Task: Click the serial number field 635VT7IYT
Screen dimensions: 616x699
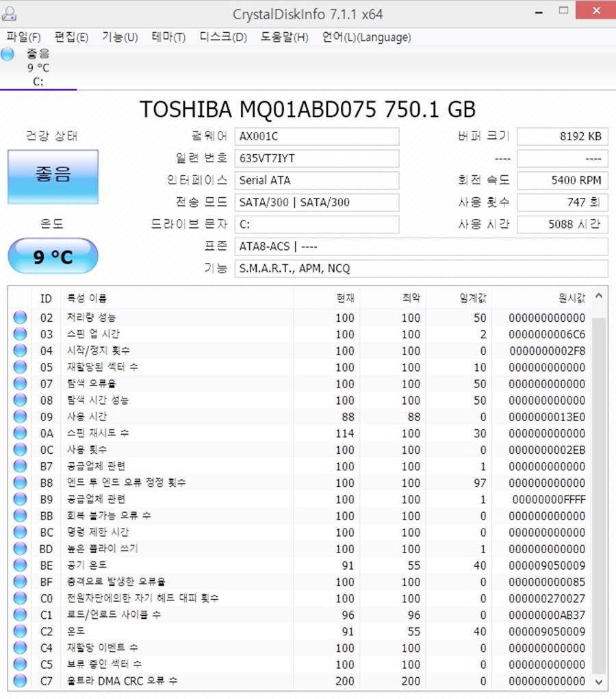Action: coord(316,158)
